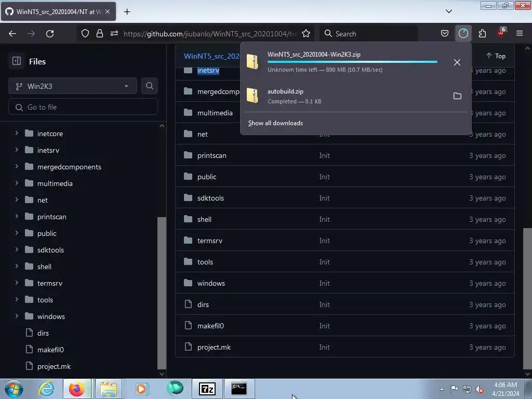
Task: Open the Windows Start orb
Action: [14, 389]
